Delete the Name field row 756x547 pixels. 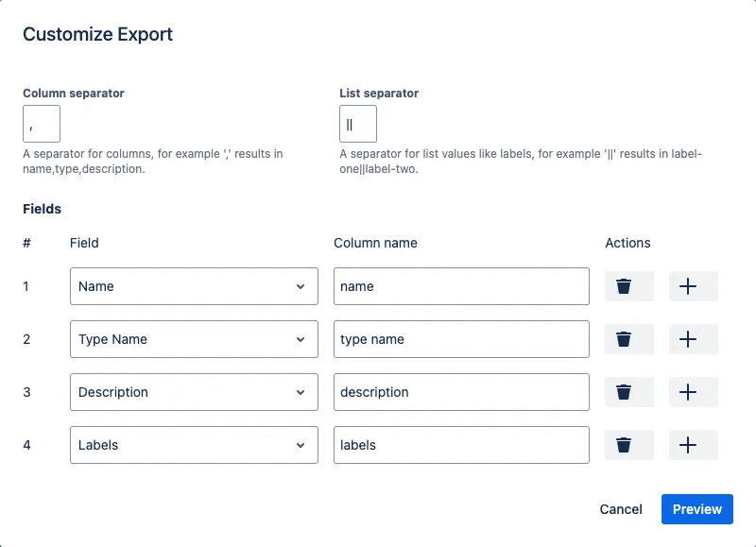tap(628, 286)
